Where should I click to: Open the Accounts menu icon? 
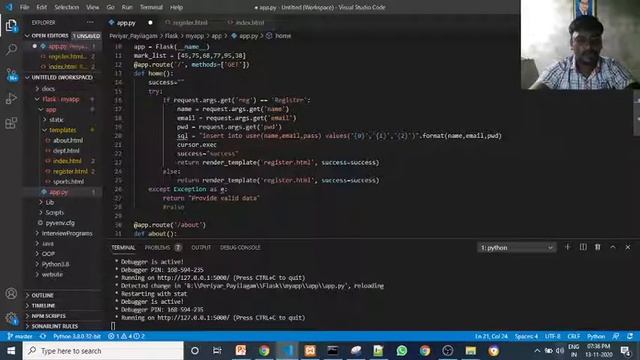pyautogui.click(x=11, y=293)
